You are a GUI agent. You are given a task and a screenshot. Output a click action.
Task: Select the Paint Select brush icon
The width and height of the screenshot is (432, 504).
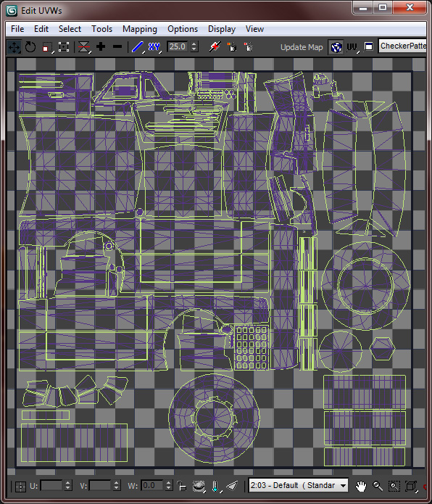(x=137, y=47)
